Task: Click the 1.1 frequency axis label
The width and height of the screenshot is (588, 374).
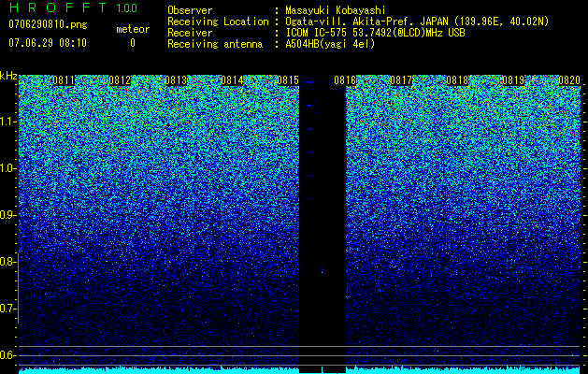Action: [8, 122]
